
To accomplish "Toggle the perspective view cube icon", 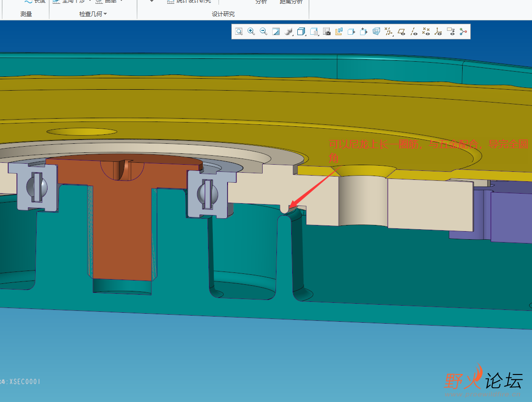I will 376,31.
